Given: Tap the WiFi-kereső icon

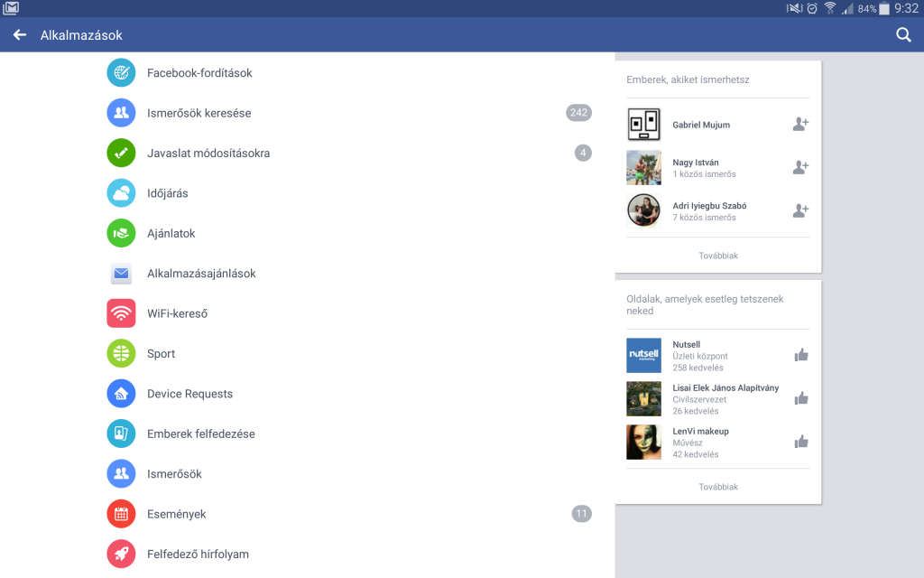Looking at the screenshot, I should click(121, 313).
